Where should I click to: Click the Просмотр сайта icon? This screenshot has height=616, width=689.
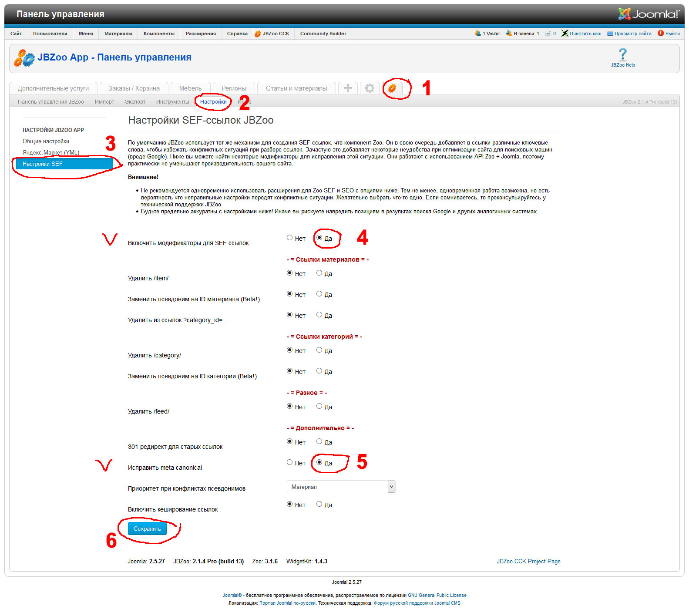pyautogui.click(x=610, y=34)
